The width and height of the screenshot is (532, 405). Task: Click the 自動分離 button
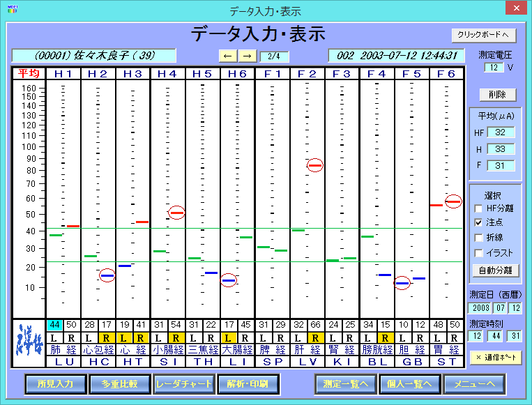[x=496, y=270]
